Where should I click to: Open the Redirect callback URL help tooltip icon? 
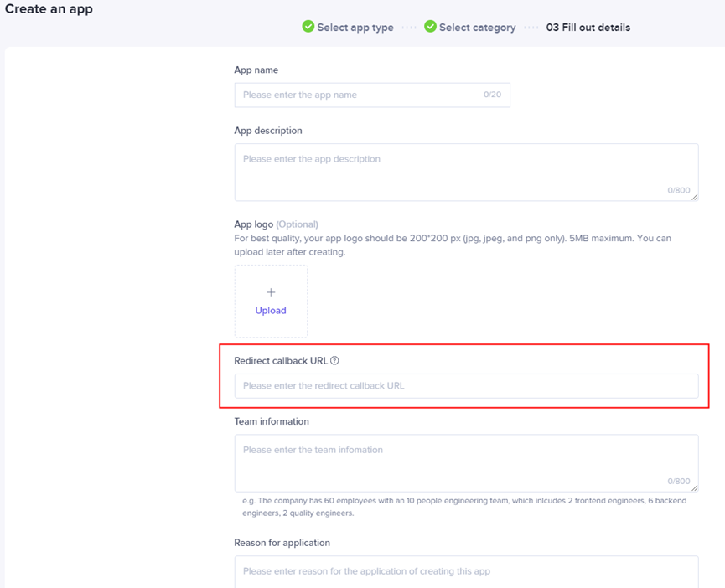pyautogui.click(x=334, y=361)
